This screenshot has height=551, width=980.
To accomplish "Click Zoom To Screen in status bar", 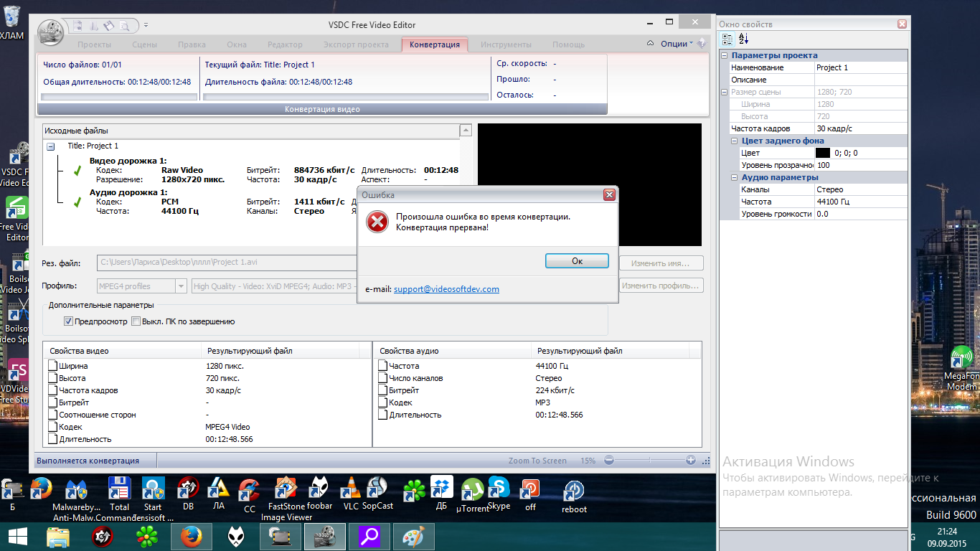I will click(x=537, y=461).
